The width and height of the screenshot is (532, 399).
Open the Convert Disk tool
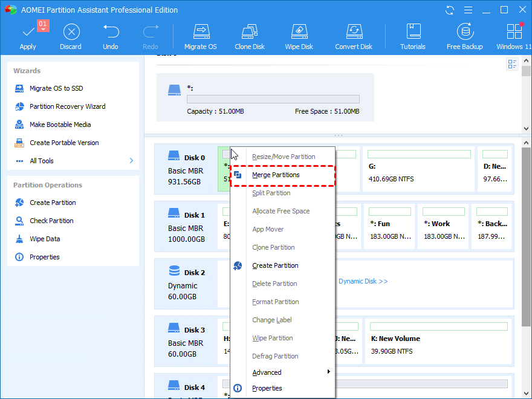point(354,33)
